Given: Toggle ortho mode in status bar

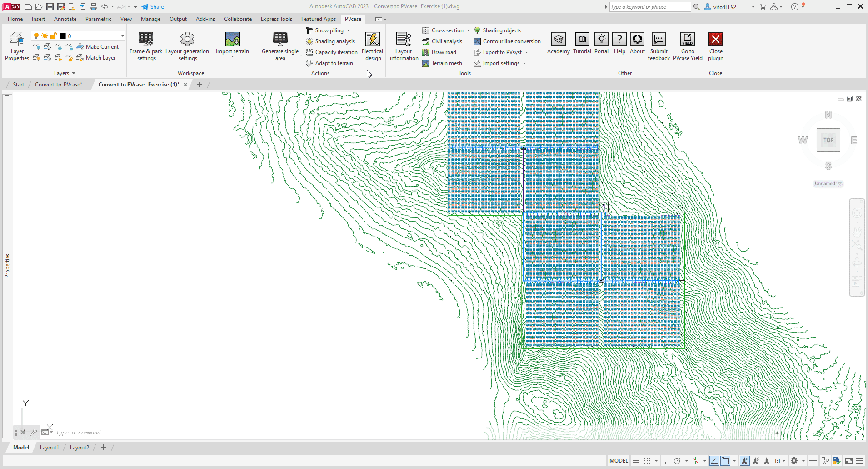Looking at the screenshot, I should tap(666, 461).
